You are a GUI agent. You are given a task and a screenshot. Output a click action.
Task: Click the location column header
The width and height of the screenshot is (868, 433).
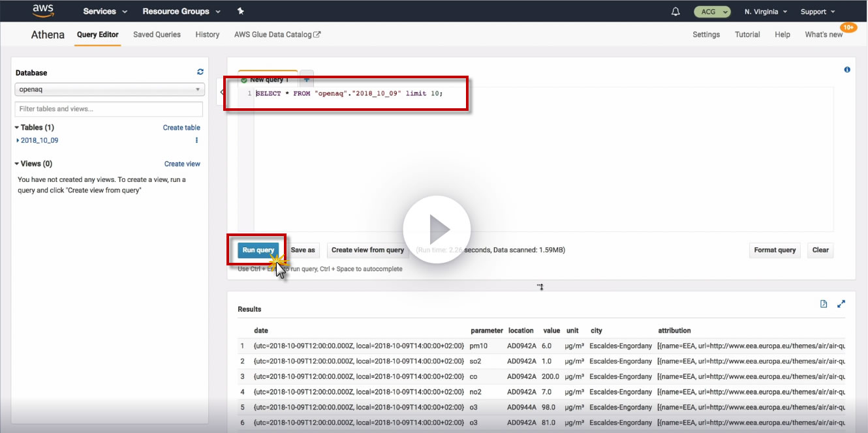tap(521, 331)
